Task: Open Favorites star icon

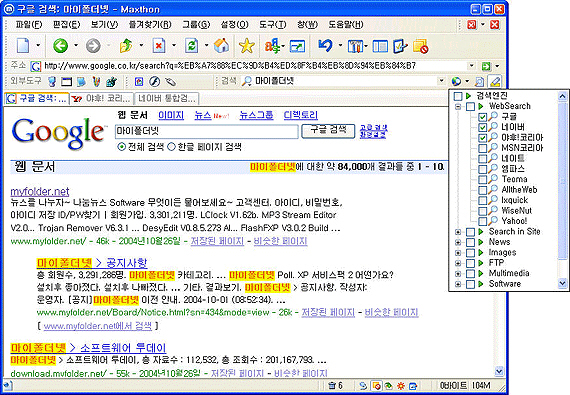Action: (x=246, y=46)
